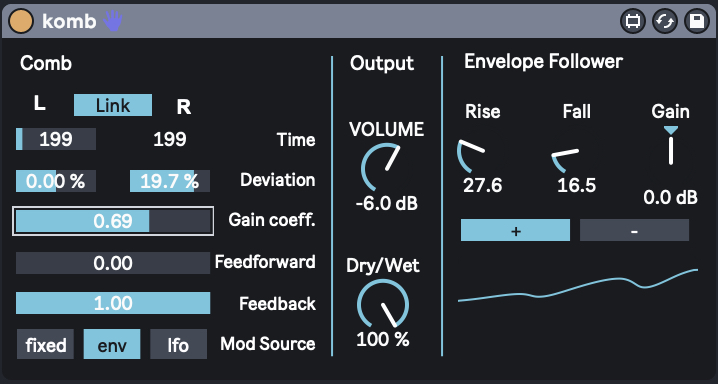Click the show/hide device view icon
Screen dimensions: 718x384
[632, 22]
